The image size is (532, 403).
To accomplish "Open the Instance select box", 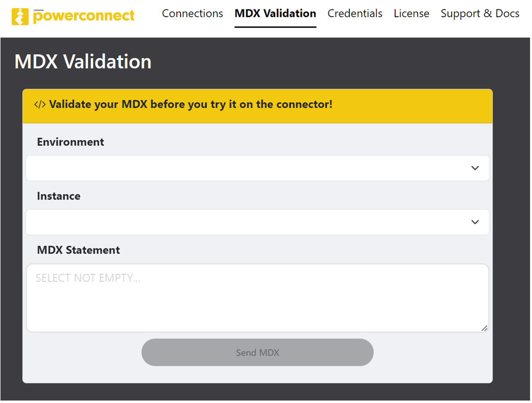I will (x=257, y=222).
